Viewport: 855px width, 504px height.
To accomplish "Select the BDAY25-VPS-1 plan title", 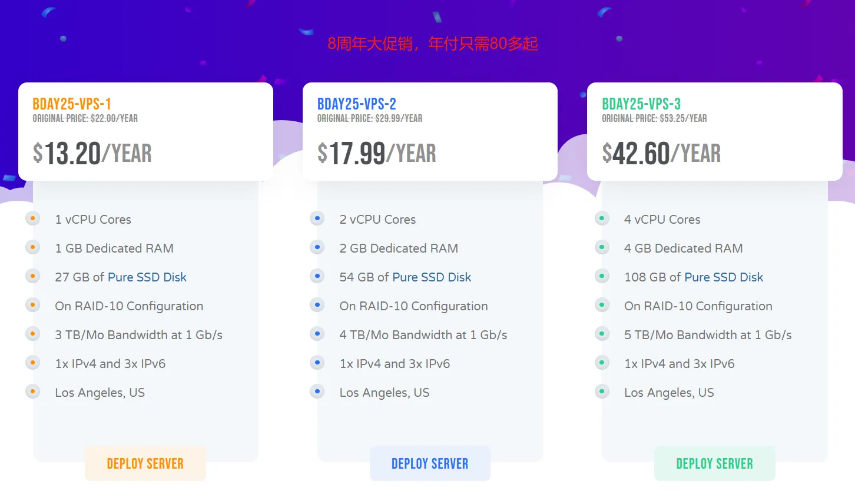I will pos(72,104).
